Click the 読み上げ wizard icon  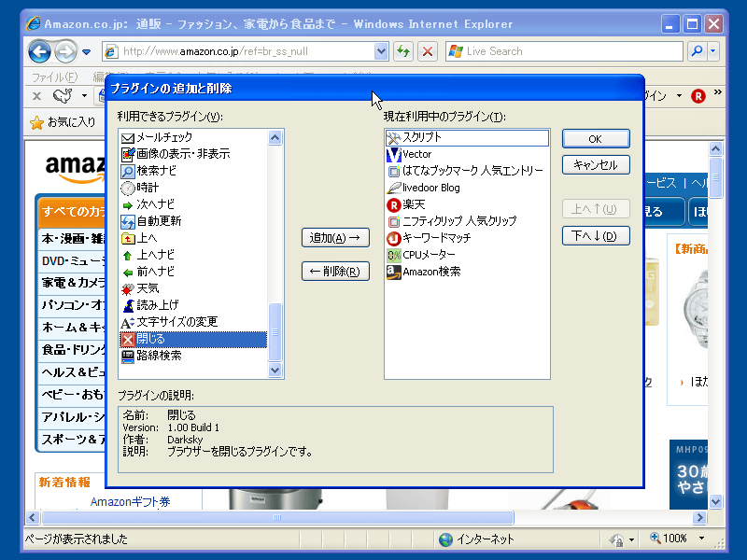[x=128, y=306]
